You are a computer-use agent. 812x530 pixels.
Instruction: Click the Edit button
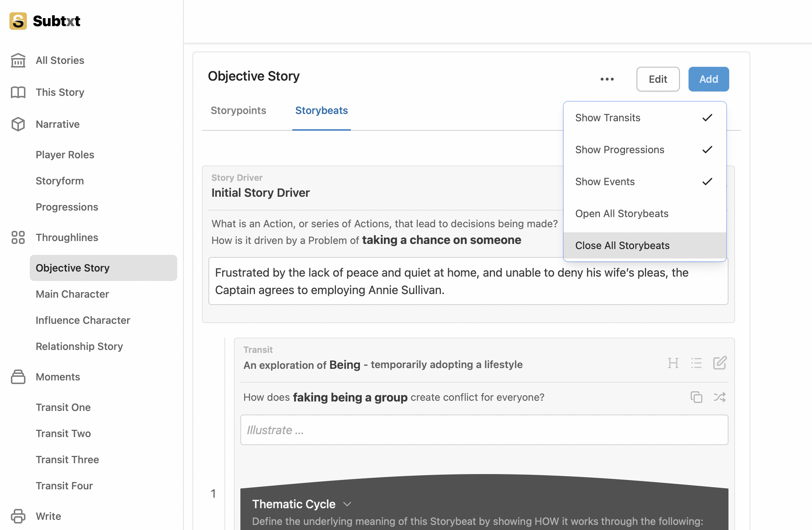[x=658, y=79]
